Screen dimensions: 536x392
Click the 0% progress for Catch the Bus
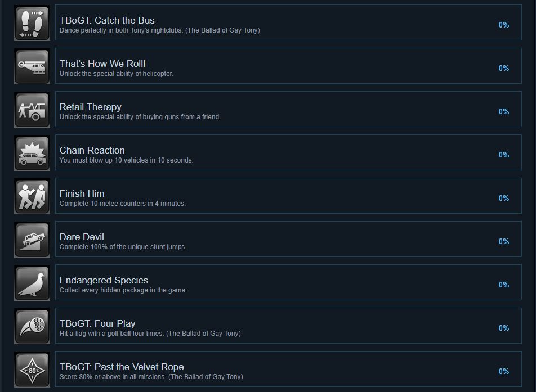[503, 25]
